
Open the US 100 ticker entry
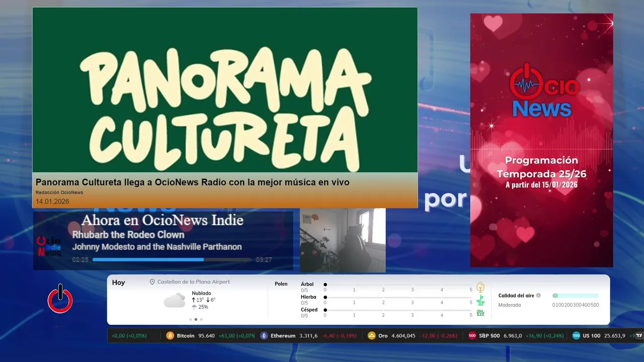point(604,336)
